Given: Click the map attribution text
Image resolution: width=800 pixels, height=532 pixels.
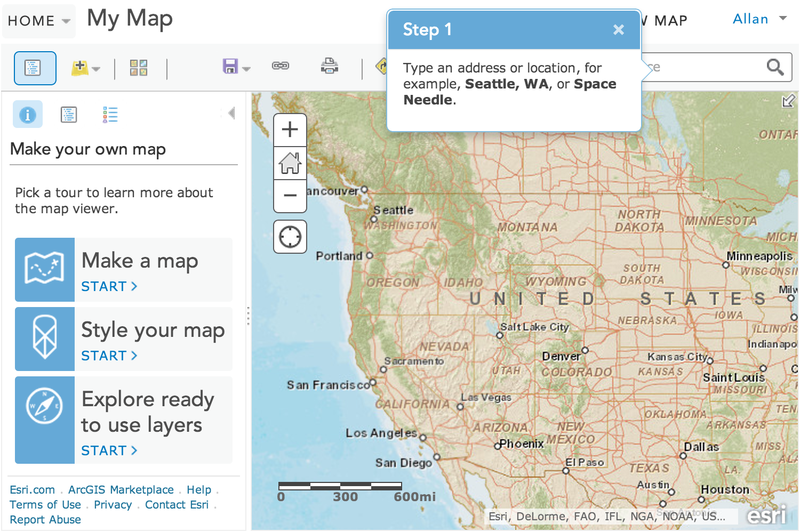Looking at the screenshot, I should click(607, 516).
